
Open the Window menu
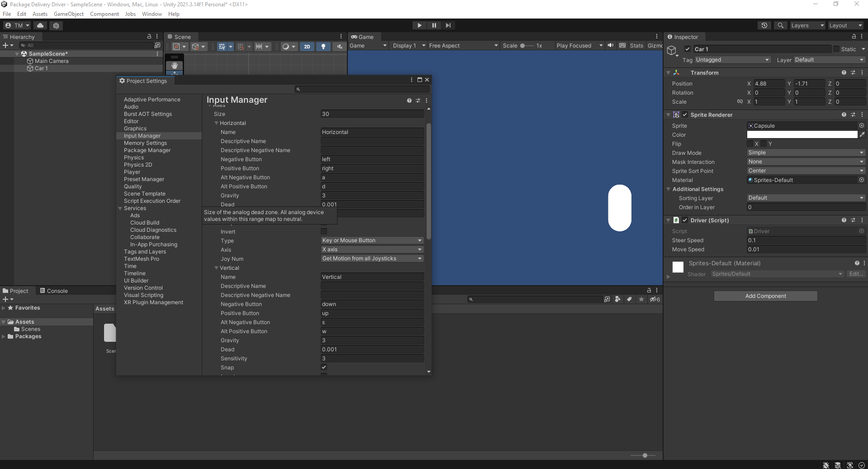coord(152,14)
